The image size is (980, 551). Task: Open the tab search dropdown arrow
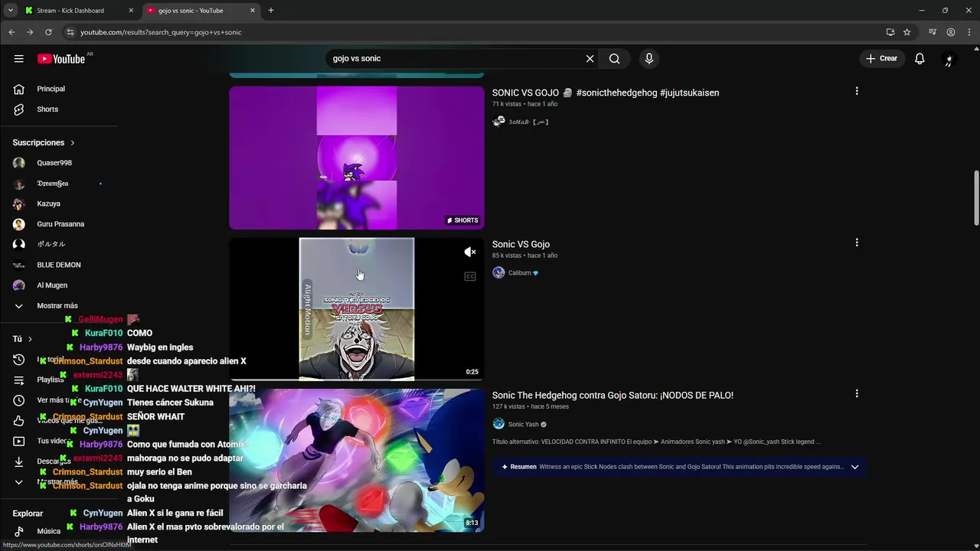[10, 11]
